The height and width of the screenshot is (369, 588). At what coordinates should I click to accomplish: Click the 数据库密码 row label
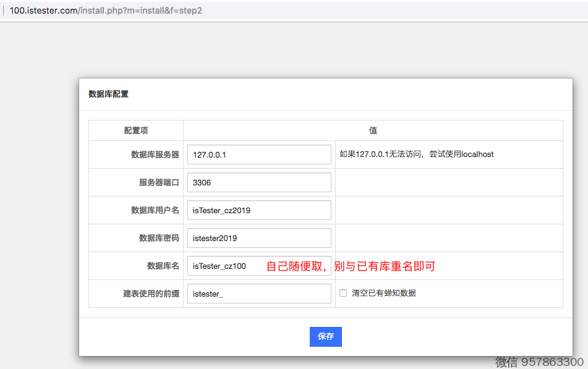coord(158,238)
